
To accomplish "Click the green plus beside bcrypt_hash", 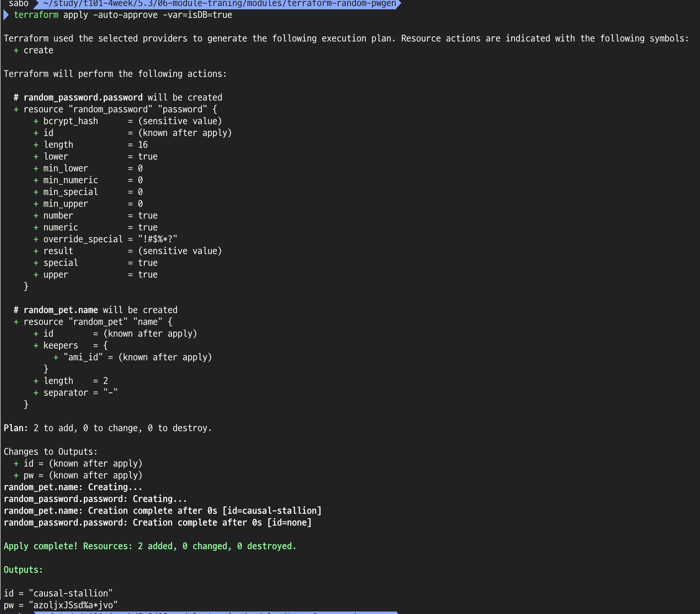I will (x=36, y=121).
